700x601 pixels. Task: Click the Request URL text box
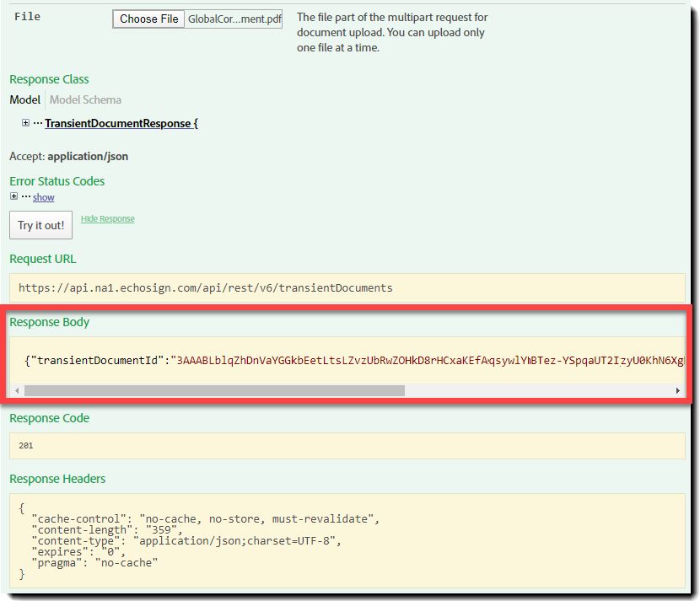pyautogui.click(x=347, y=287)
